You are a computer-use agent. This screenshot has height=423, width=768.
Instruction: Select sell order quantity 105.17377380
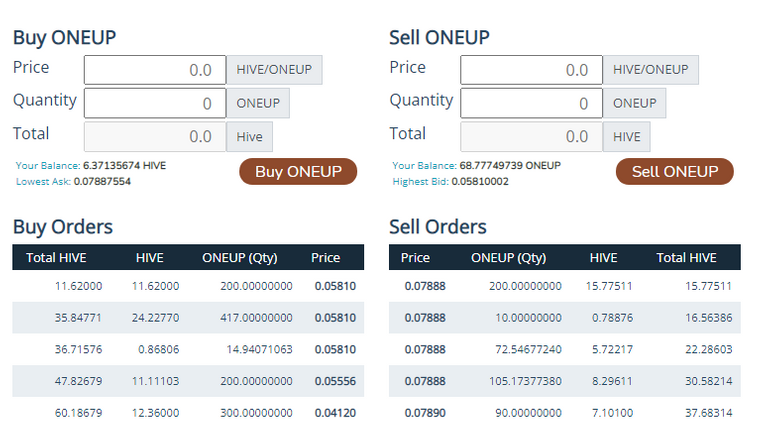(565, 381)
